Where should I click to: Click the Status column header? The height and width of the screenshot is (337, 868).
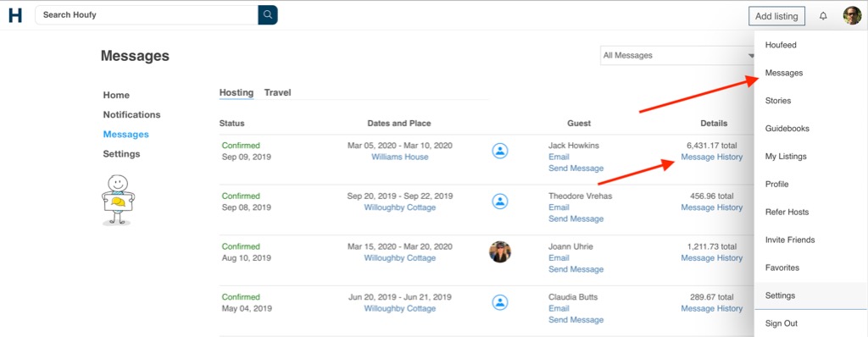click(x=231, y=124)
